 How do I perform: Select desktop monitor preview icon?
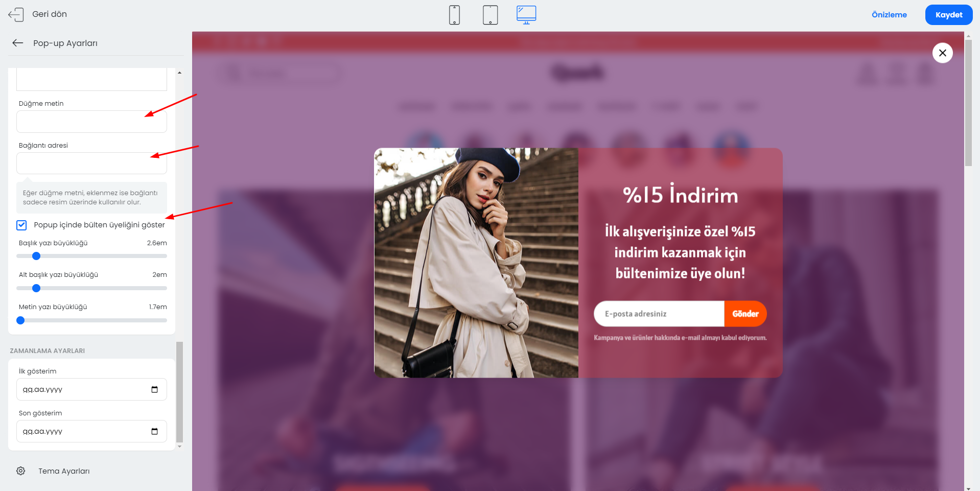click(x=526, y=15)
